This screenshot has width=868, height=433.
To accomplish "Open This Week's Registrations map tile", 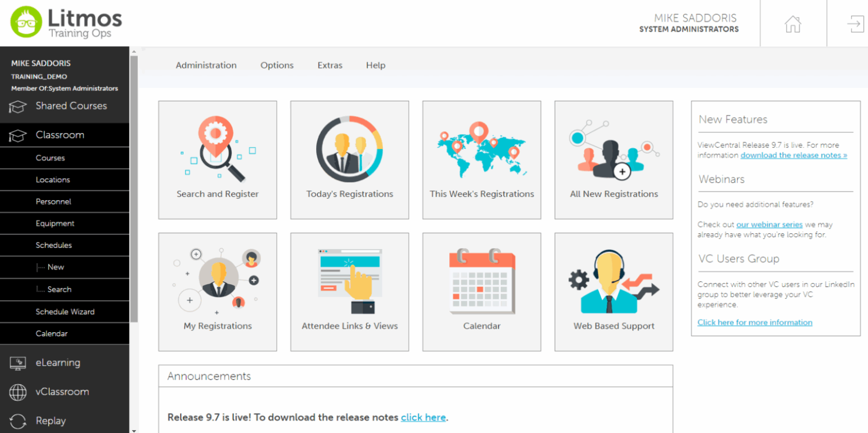I will tap(482, 160).
